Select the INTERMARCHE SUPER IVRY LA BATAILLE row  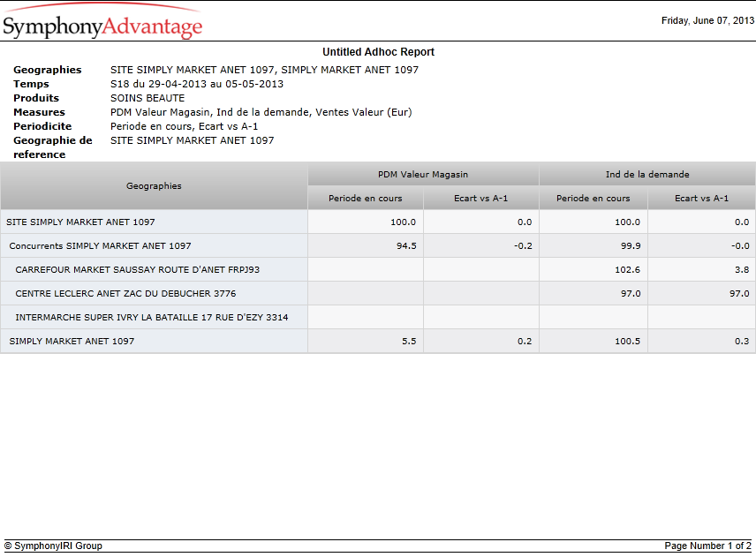click(x=378, y=317)
